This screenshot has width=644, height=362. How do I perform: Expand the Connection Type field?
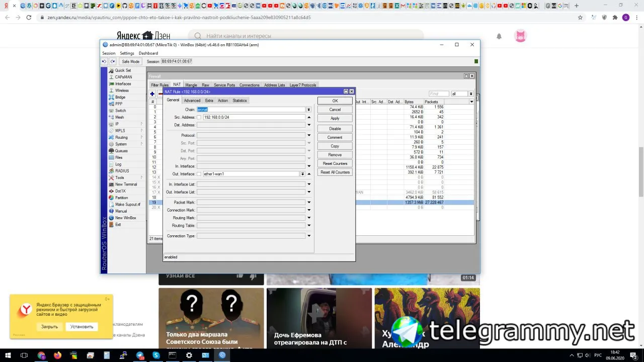[x=309, y=236]
